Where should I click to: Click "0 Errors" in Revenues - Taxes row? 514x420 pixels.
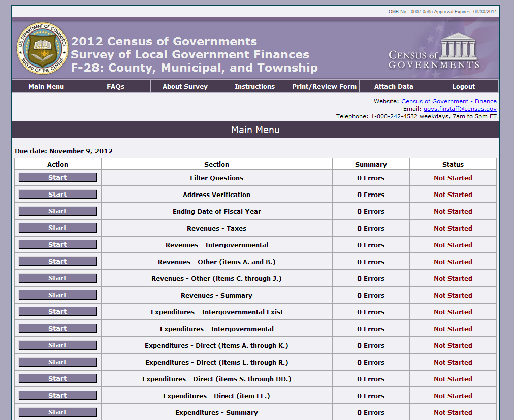point(371,228)
